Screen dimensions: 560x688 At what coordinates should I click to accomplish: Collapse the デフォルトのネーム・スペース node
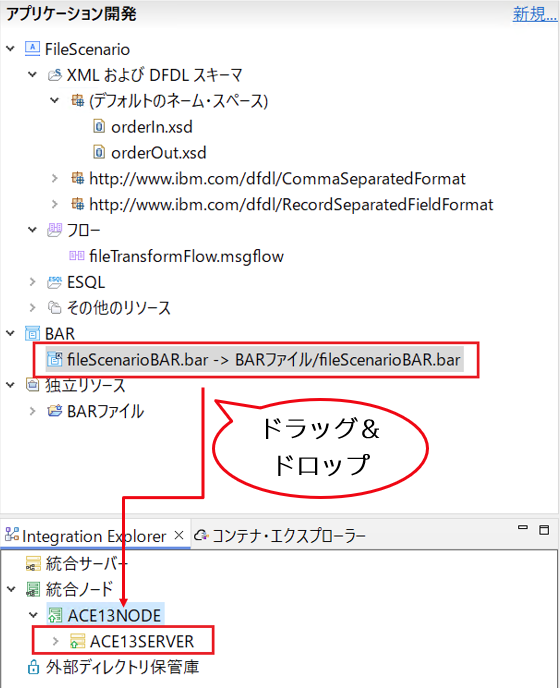54,100
